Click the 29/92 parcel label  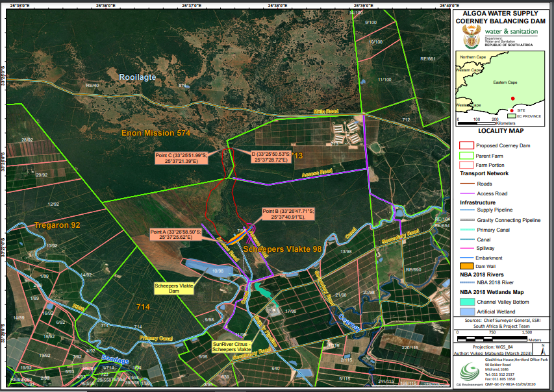pos(42,175)
